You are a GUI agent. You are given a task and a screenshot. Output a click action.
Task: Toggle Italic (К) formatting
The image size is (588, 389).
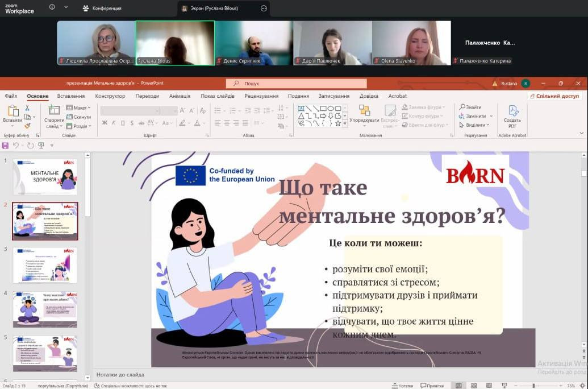[x=114, y=123]
